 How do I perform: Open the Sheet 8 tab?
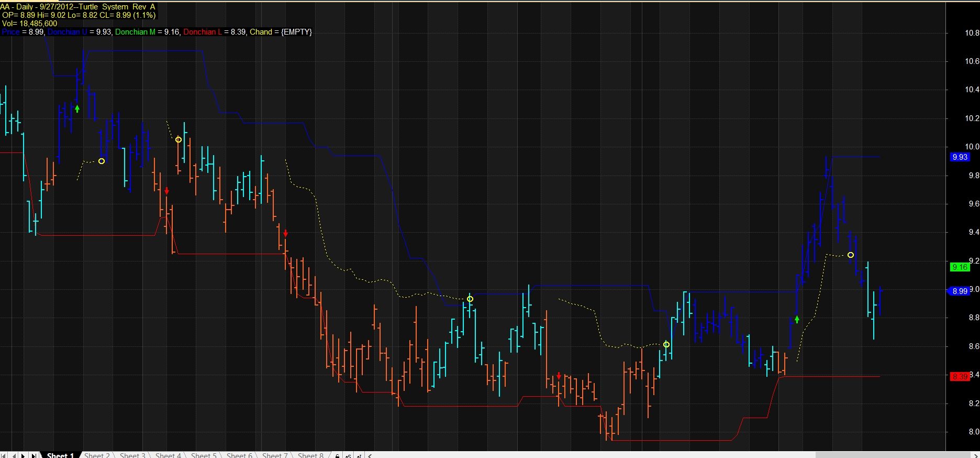coord(310,455)
